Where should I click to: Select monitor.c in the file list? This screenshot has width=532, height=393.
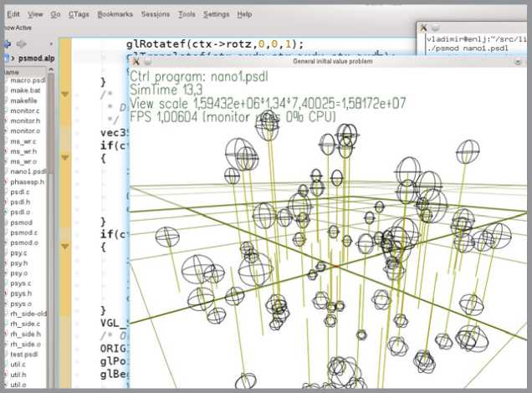tap(25, 111)
